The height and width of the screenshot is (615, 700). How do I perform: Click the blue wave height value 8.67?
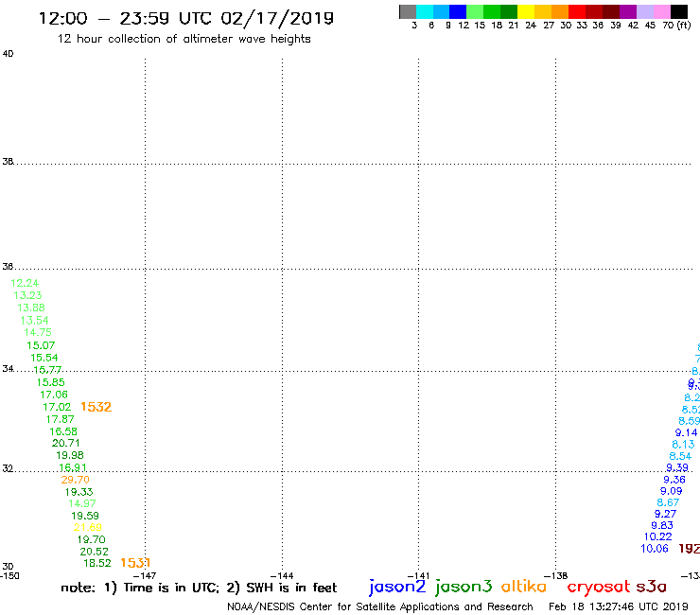coord(668,502)
